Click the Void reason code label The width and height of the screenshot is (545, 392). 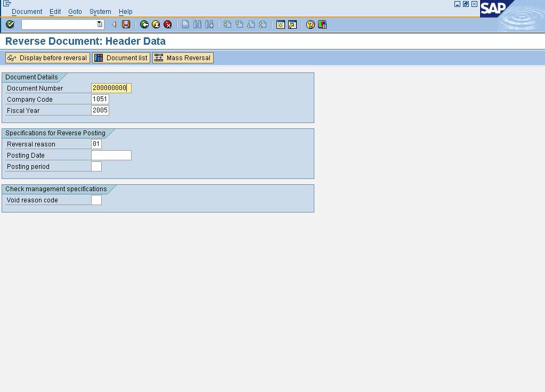[x=32, y=200]
